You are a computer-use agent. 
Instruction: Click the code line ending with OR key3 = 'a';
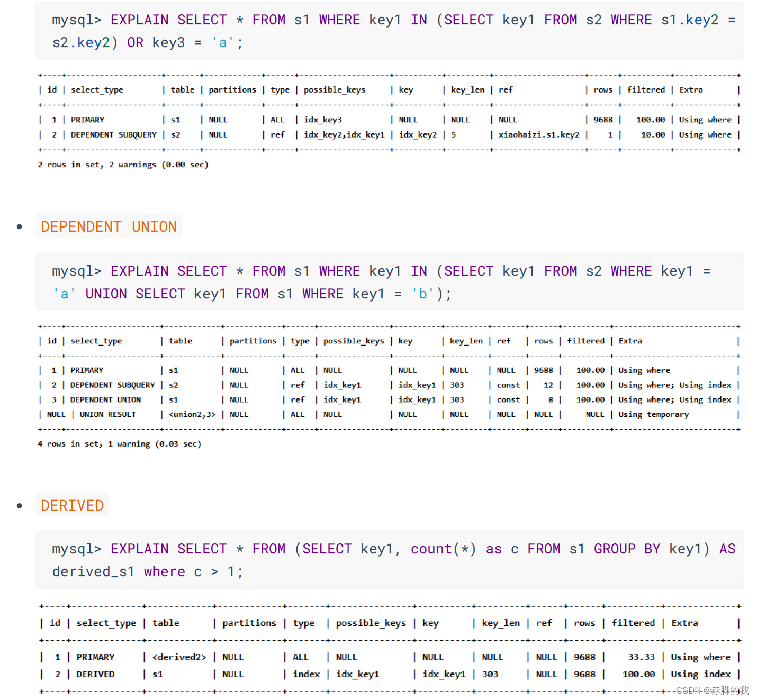147,43
